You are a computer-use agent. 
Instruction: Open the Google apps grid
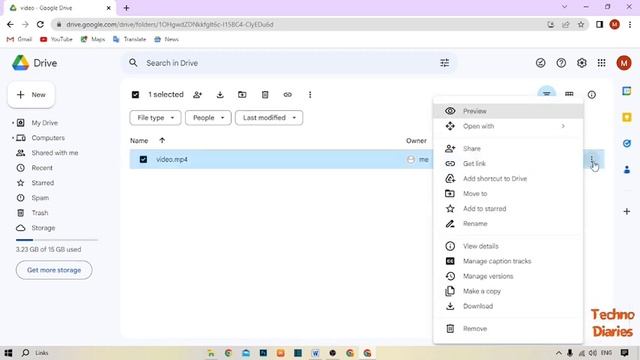tap(602, 63)
